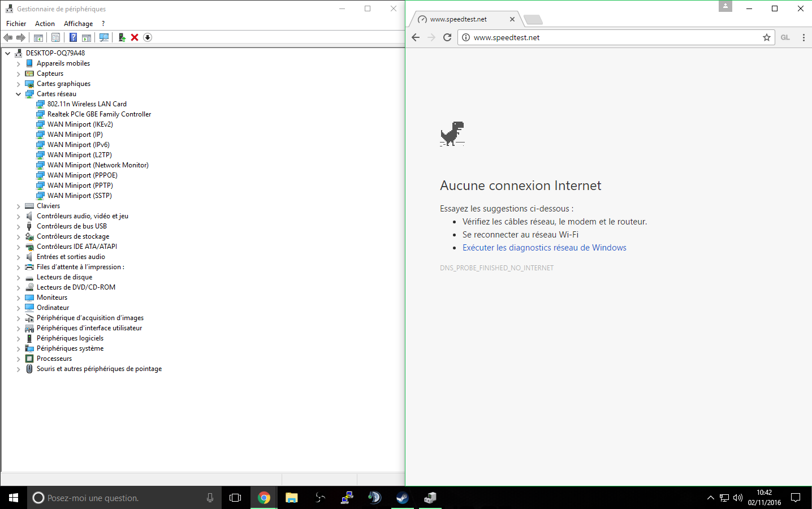Image resolution: width=812 pixels, height=509 pixels.
Task: Open Steam from the taskbar
Action: [x=402, y=498]
